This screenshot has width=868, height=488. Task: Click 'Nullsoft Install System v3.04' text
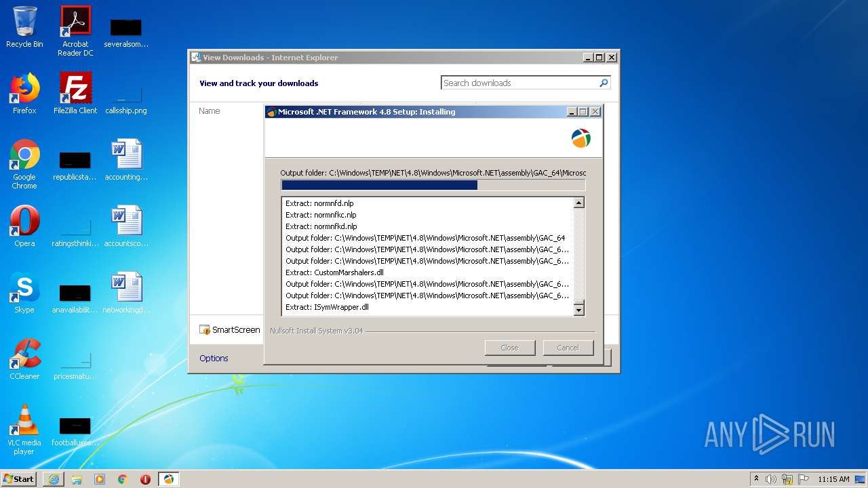(x=316, y=331)
